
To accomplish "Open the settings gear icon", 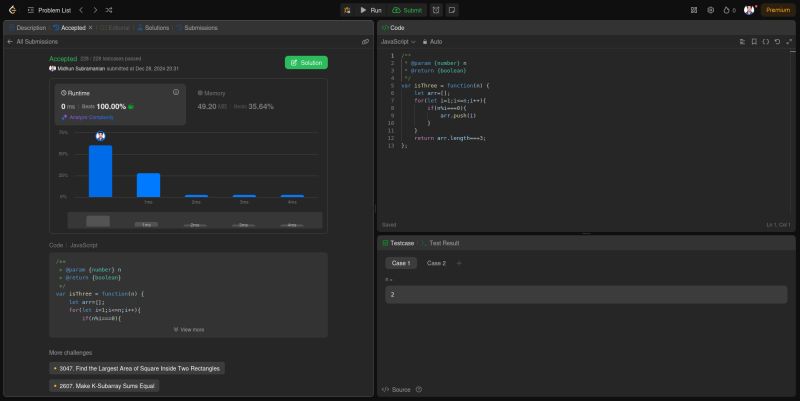I will tap(711, 9).
